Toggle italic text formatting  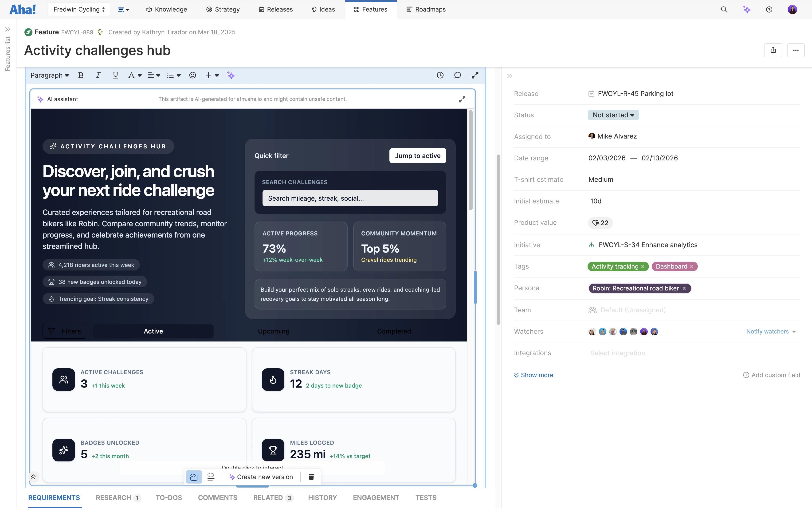click(x=98, y=75)
